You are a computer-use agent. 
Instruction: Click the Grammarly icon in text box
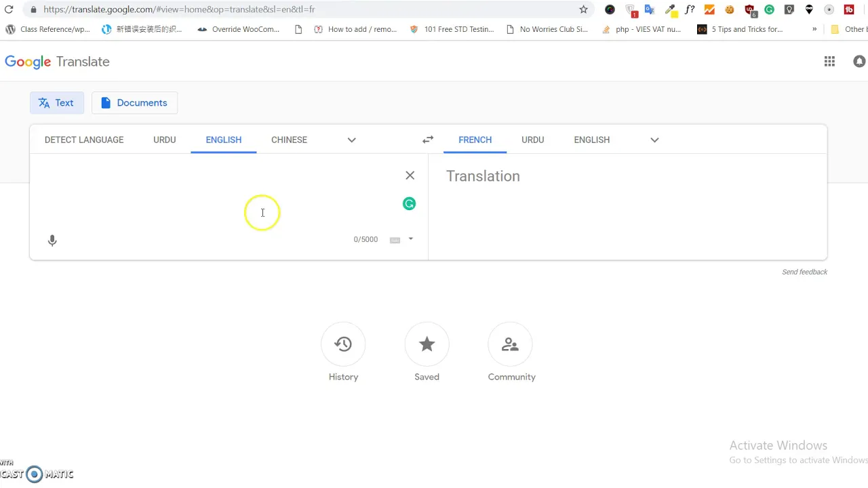coord(409,203)
